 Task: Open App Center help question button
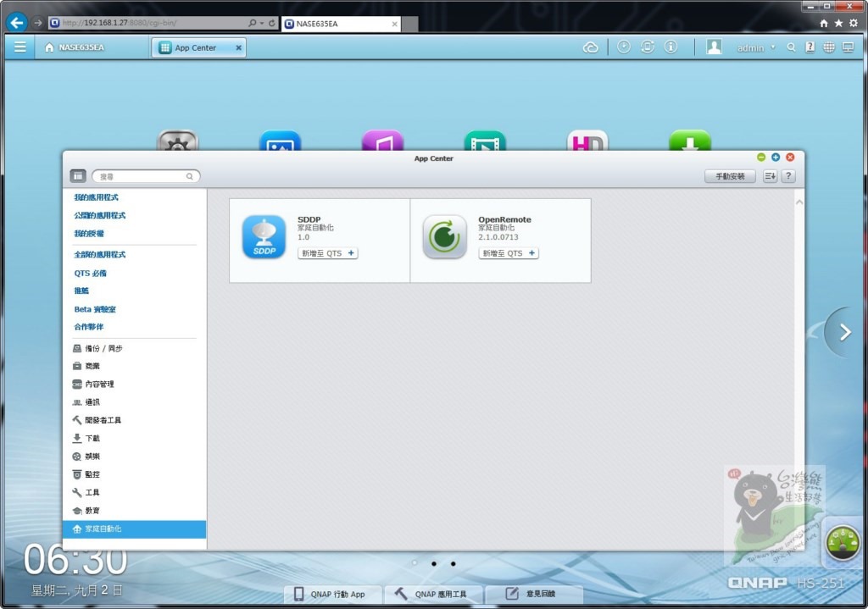coord(788,176)
